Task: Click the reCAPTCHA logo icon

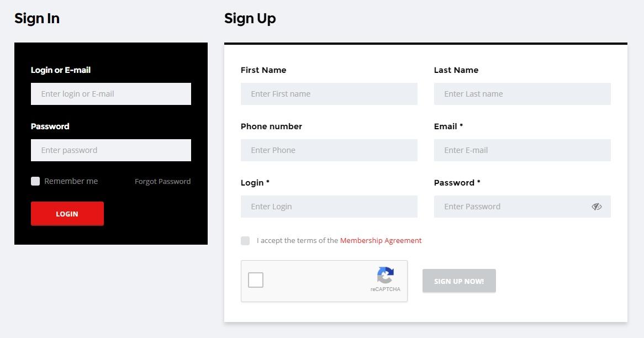Action: 386,275
